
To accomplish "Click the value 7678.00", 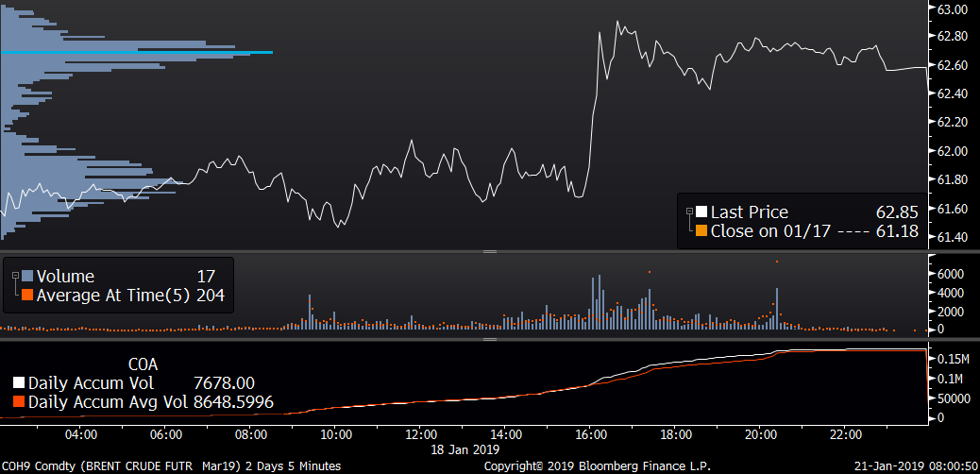I will 225,382.
